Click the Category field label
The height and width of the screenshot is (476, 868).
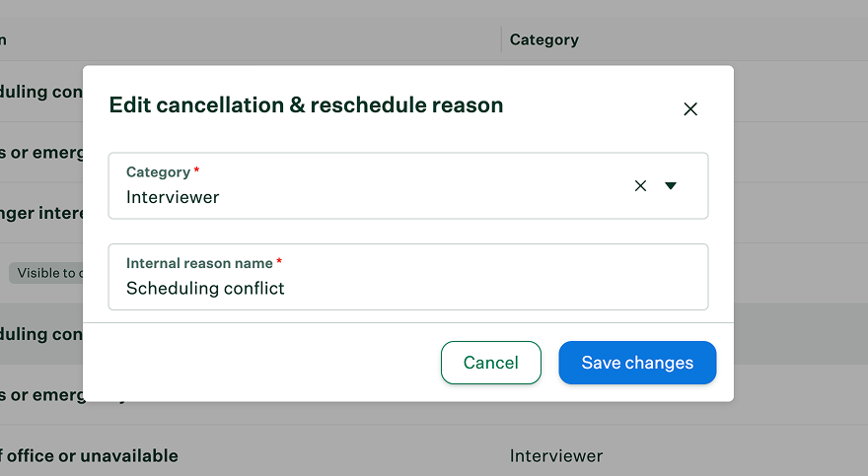click(159, 171)
